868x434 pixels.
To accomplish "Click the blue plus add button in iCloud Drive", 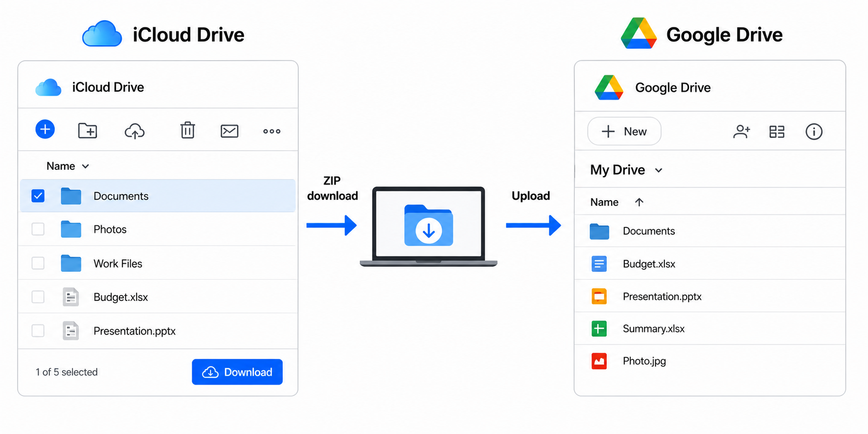I will (x=45, y=130).
